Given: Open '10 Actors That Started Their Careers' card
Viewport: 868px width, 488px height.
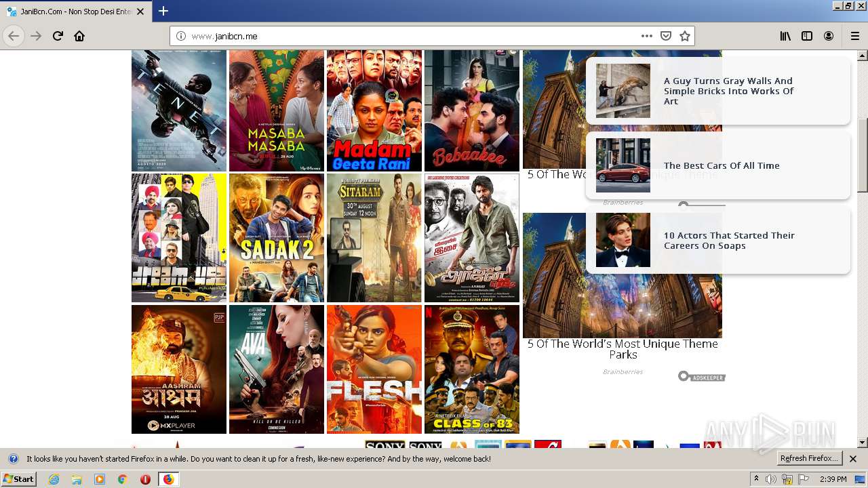Looking at the screenshot, I should (x=718, y=240).
